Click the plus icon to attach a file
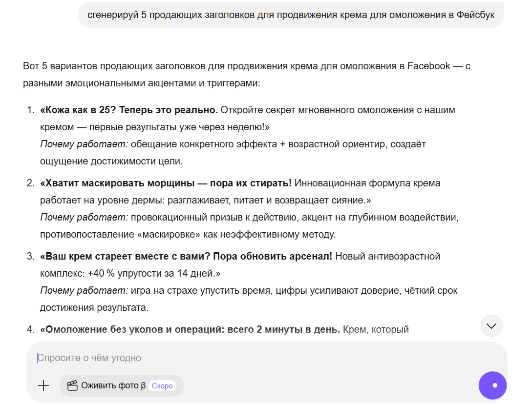The width and height of the screenshot is (532, 404). (43, 385)
